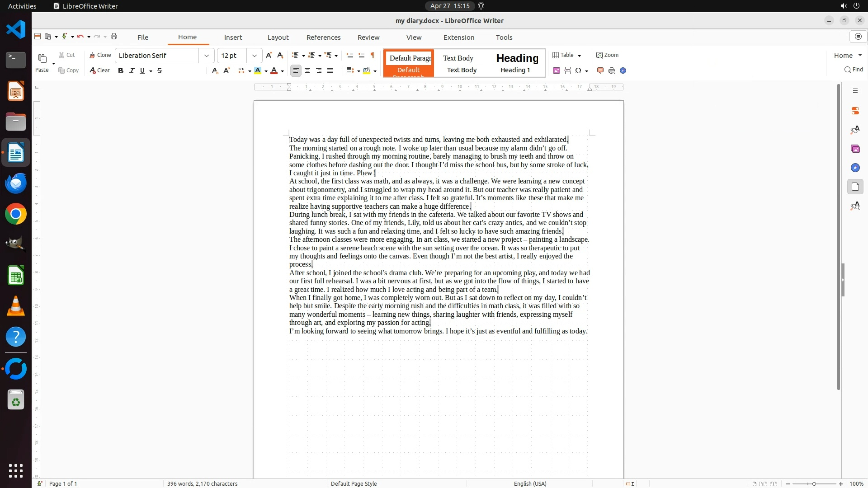Center align the paragraph
This screenshot has height=488, width=868.
point(307,70)
